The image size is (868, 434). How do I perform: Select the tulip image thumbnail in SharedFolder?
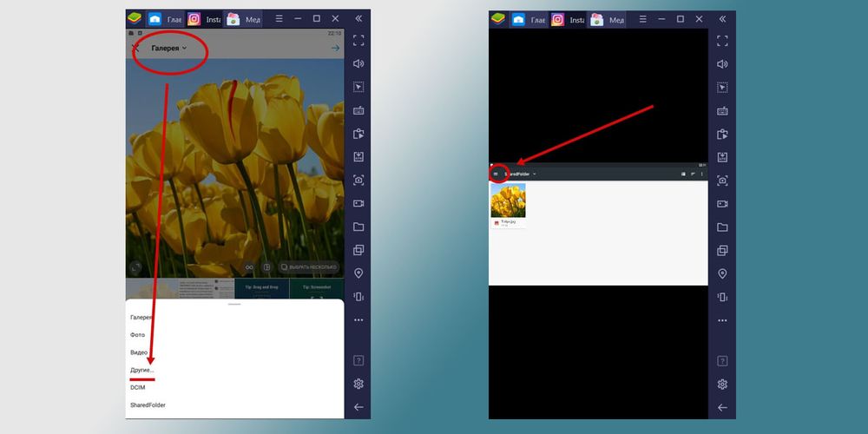(x=508, y=201)
